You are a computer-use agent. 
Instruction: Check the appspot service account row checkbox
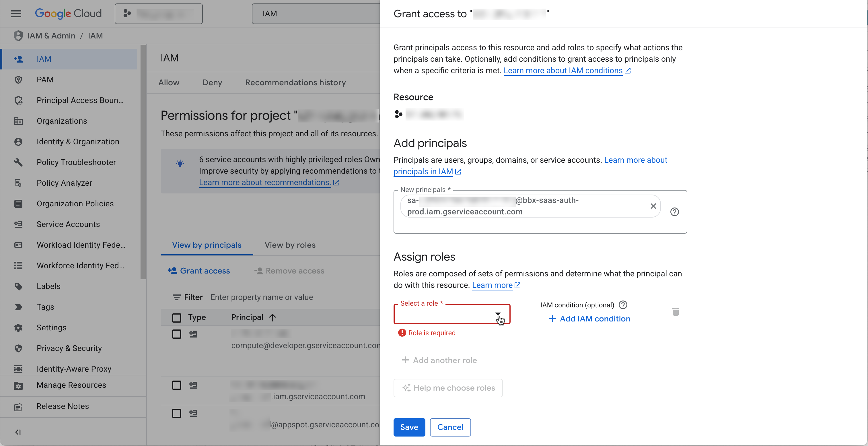pyautogui.click(x=177, y=413)
